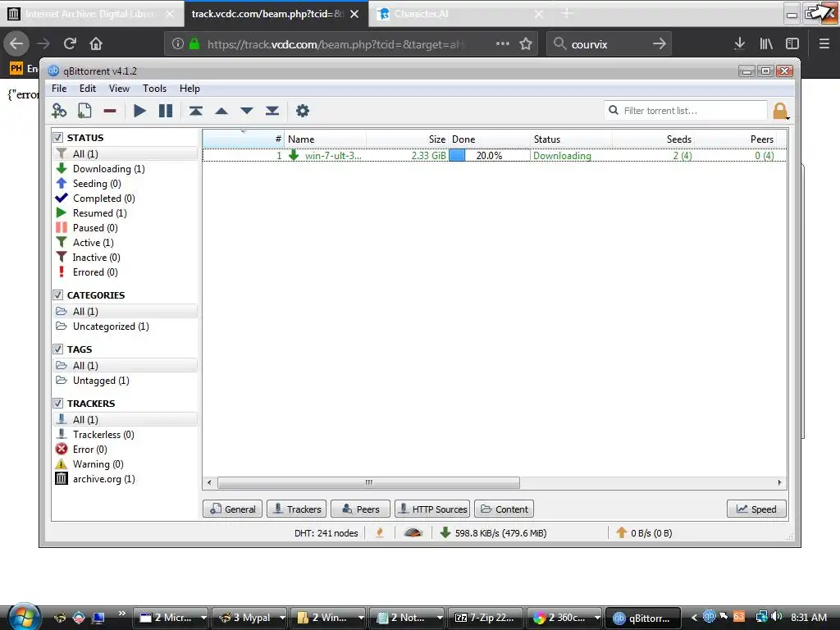Select archive.org (1) tracker filter
This screenshot has width=840, height=630.
click(104, 479)
